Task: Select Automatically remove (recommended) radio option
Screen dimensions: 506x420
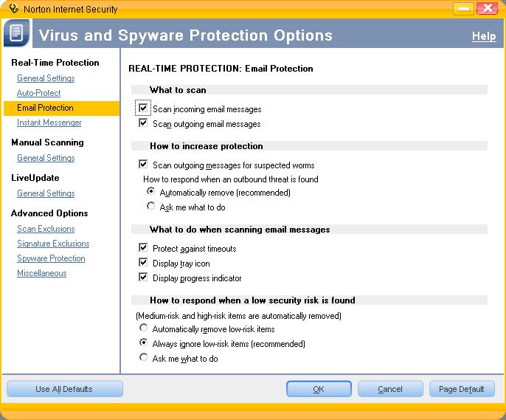Action: click(151, 192)
